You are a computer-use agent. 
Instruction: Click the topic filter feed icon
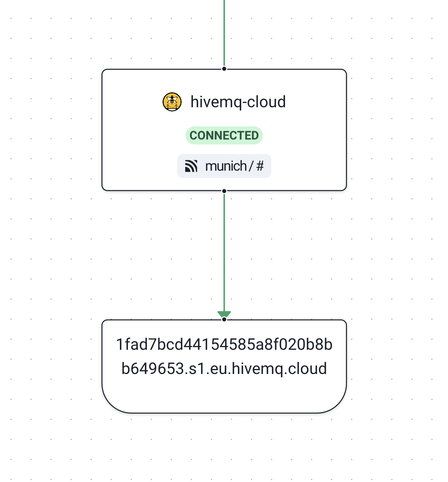191,166
